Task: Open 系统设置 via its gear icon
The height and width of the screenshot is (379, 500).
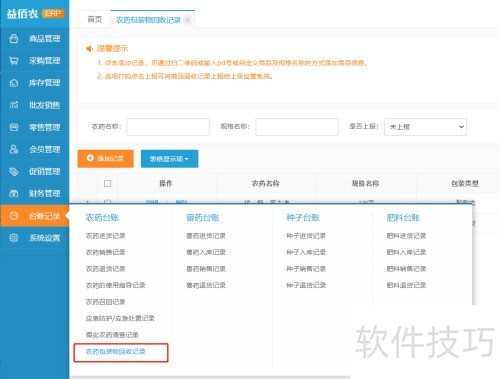Action: pos(14,238)
